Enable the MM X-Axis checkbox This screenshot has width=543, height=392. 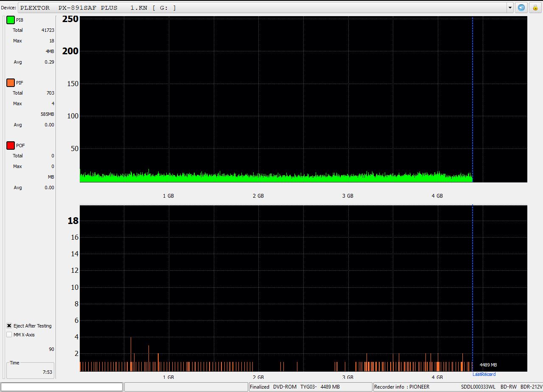9,335
